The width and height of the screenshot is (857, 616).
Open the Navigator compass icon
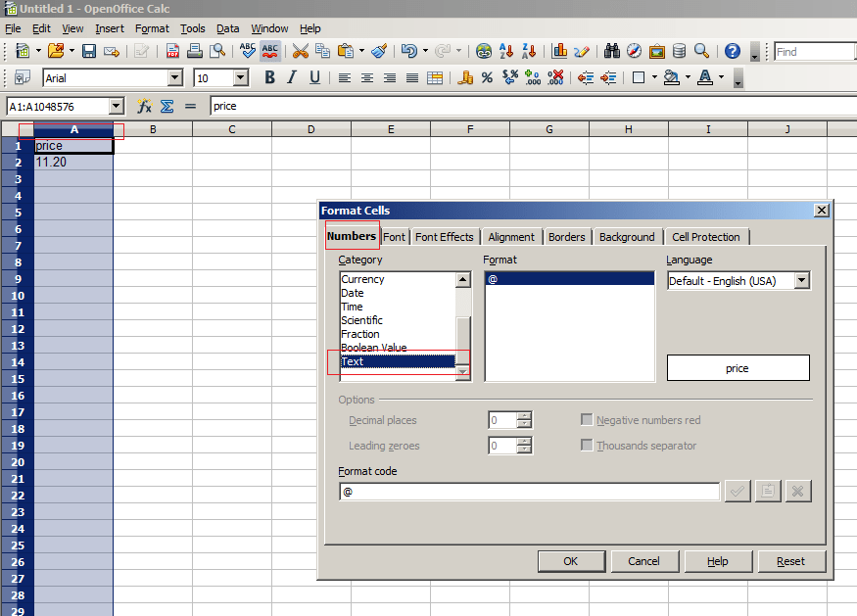pos(634,51)
